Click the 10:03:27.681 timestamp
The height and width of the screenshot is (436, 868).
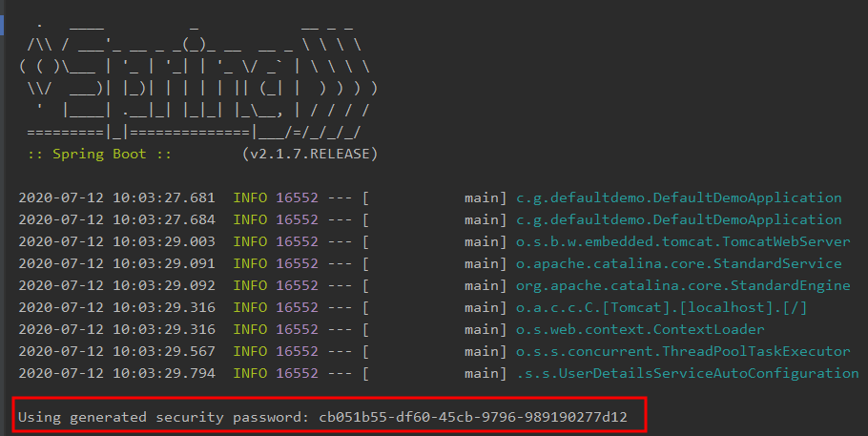(x=164, y=197)
